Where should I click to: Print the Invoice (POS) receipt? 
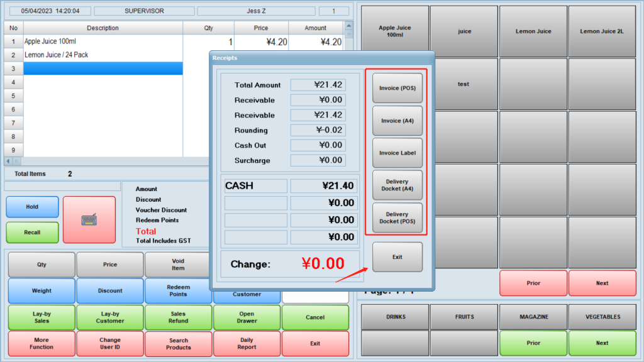397,89
